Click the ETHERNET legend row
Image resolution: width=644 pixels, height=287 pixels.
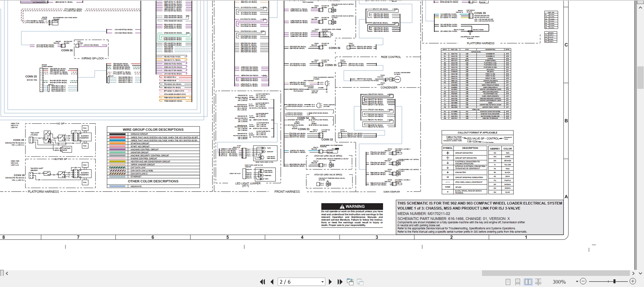pos(153,177)
